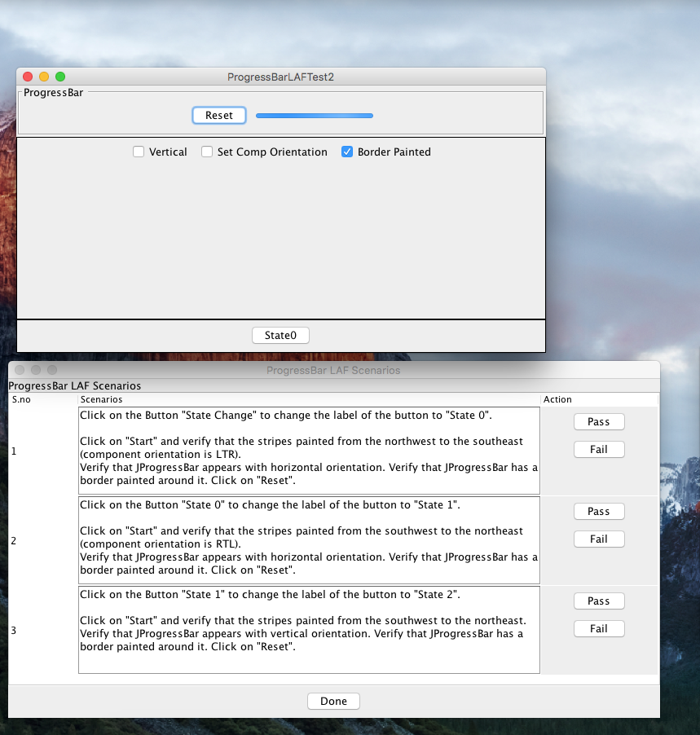Close the ProgressBarLAFTest2 window with red button
The width and height of the screenshot is (700, 735).
coord(28,77)
